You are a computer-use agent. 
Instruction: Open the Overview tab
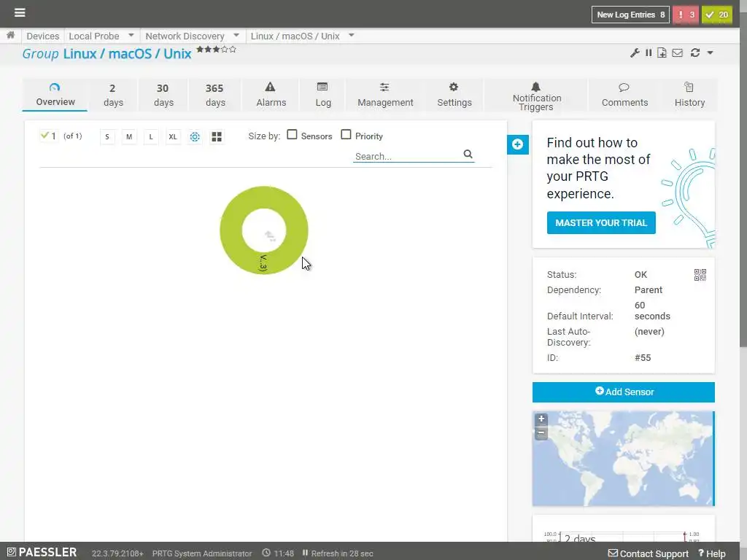55,95
